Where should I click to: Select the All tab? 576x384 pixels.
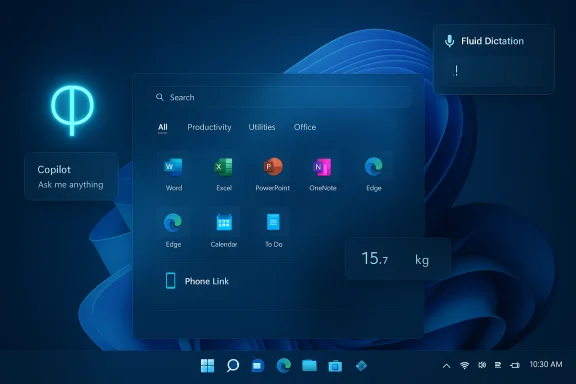[163, 127]
